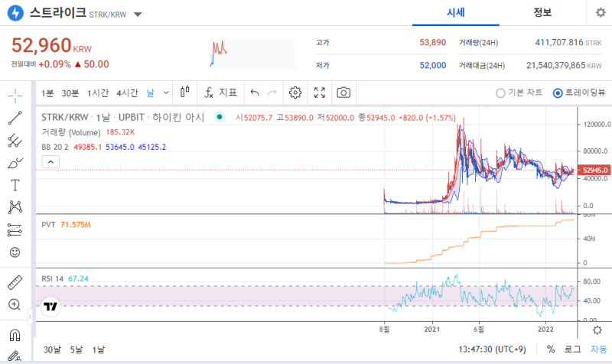Viewport: 612px width, 364px height.
Task: Open settings gear at top right
Action: click(601, 12)
